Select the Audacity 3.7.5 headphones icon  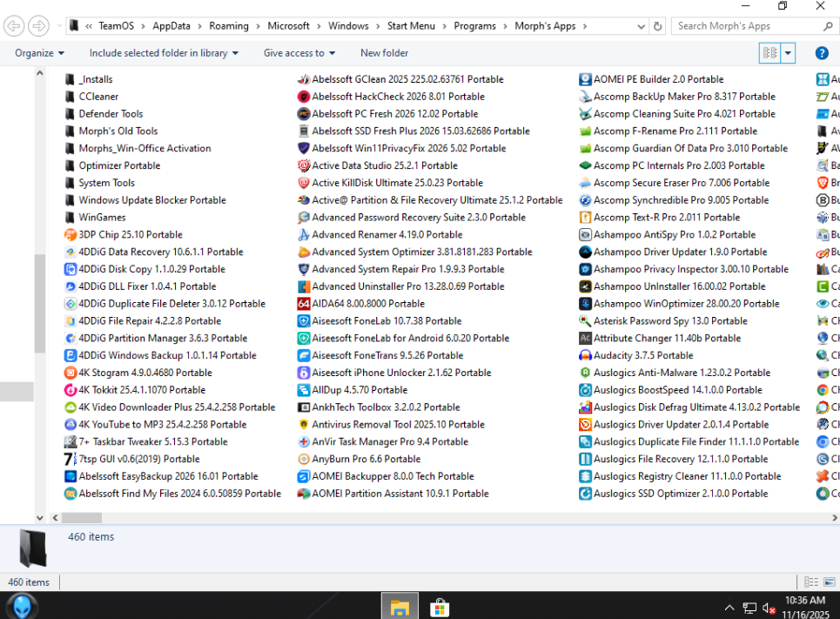click(585, 355)
